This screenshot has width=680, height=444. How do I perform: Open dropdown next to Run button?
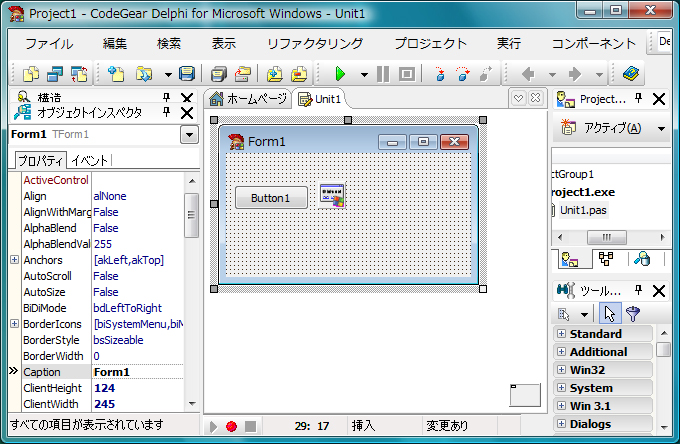pos(364,75)
